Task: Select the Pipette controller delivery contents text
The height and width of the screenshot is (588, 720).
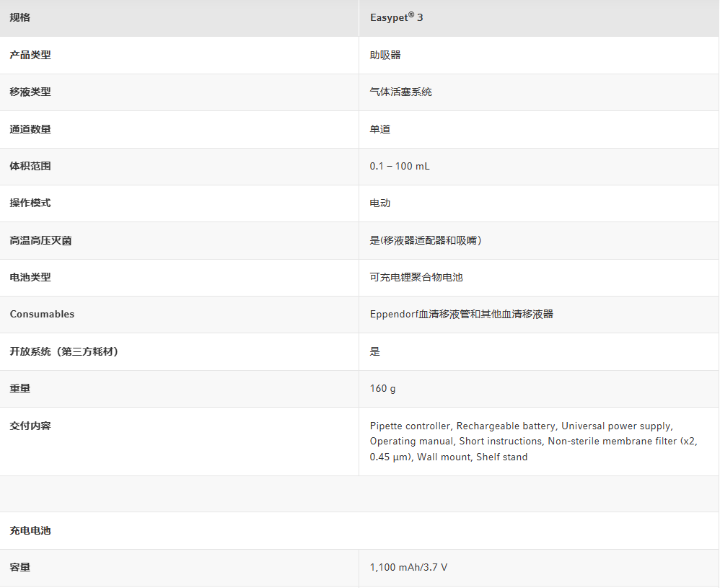Action: tap(534, 442)
